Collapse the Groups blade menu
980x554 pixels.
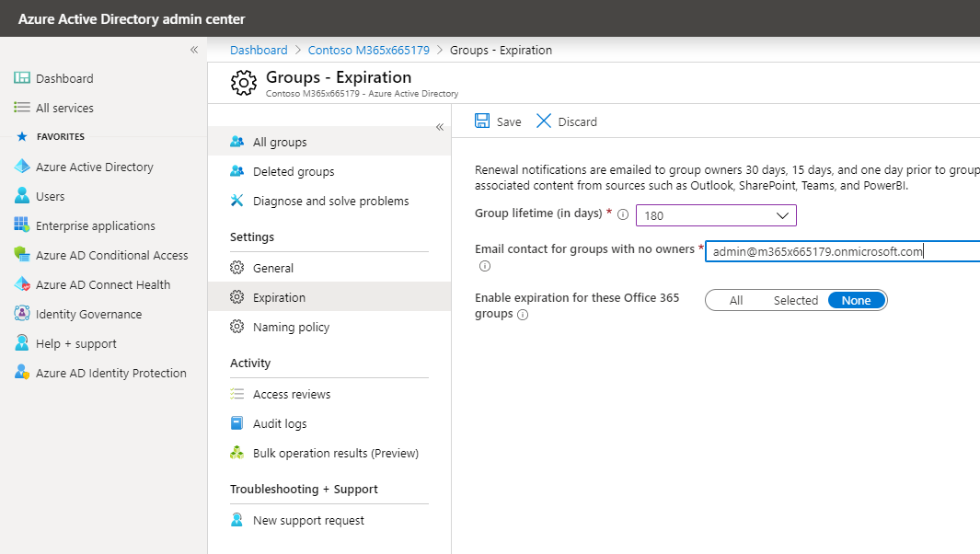(x=440, y=127)
